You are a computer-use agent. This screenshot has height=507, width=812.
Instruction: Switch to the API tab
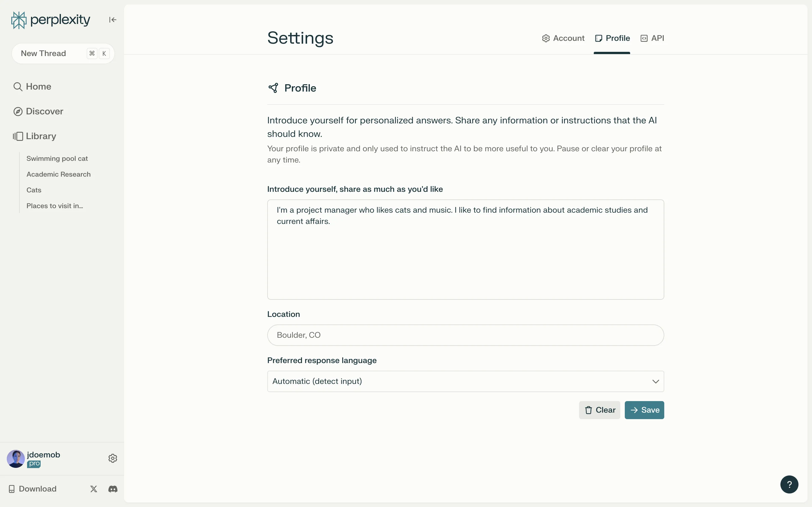(x=652, y=38)
